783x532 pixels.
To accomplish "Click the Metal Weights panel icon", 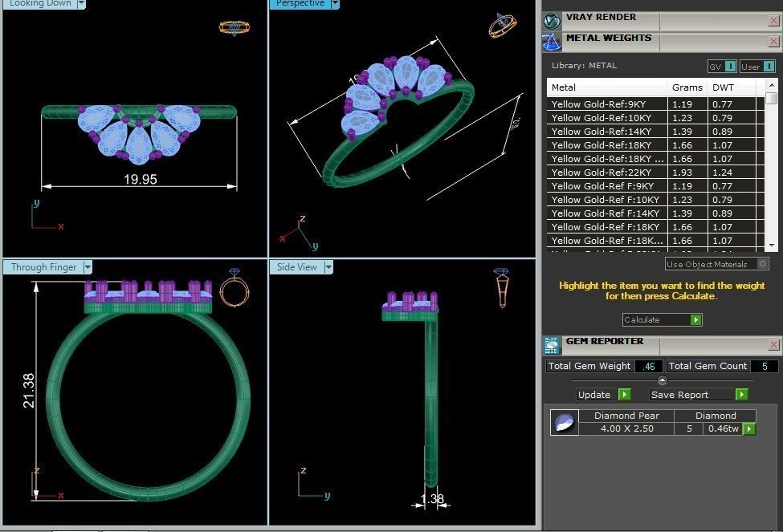I will point(552,43).
